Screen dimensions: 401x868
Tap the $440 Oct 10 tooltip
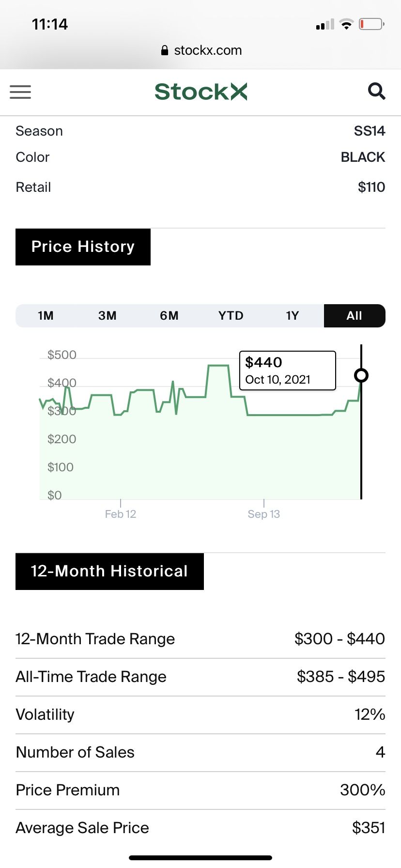pyautogui.click(x=288, y=371)
